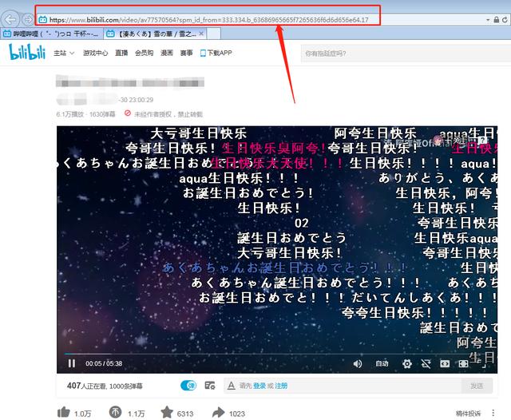511x420 pixels.
Task: Like the video with thumbs-up icon
Action: click(x=63, y=412)
